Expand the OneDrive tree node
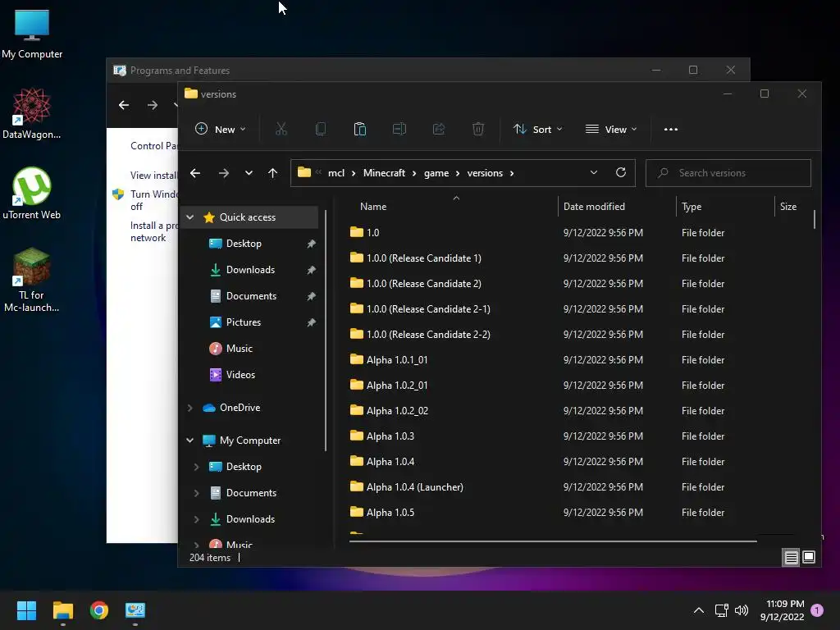Image resolution: width=840 pixels, height=630 pixels. click(x=190, y=408)
